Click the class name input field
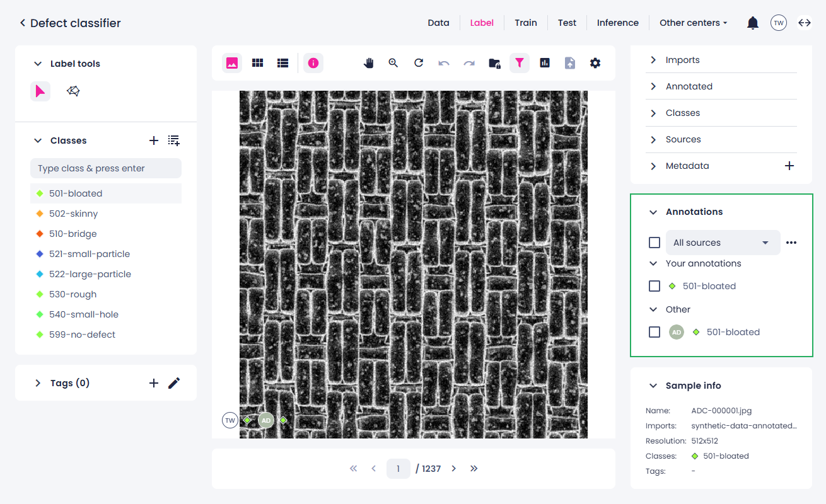Screen dimensions: 826x504 click(x=106, y=168)
